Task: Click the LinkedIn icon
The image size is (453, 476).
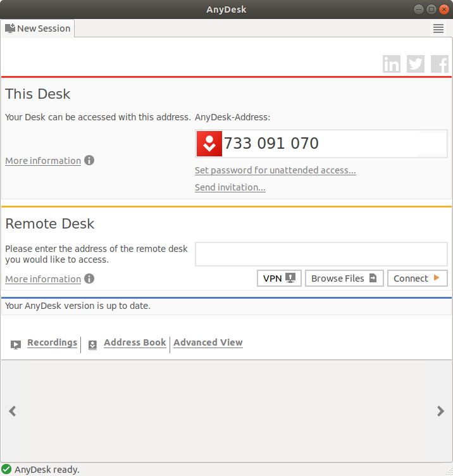Action: pos(392,64)
